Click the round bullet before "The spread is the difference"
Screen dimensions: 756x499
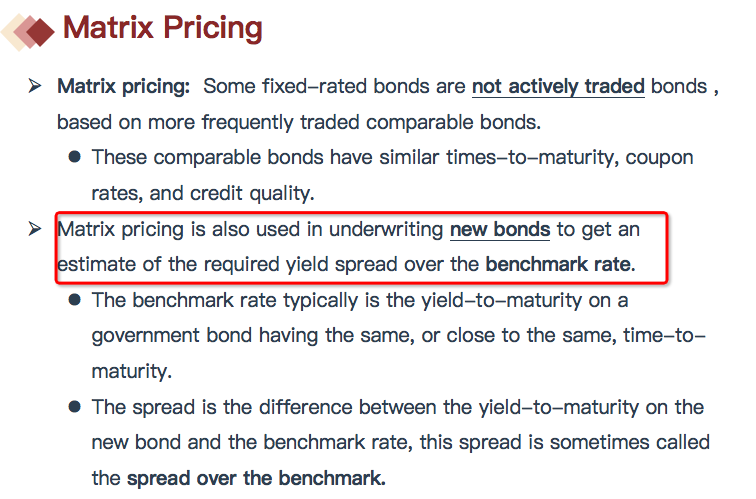(x=75, y=408)
